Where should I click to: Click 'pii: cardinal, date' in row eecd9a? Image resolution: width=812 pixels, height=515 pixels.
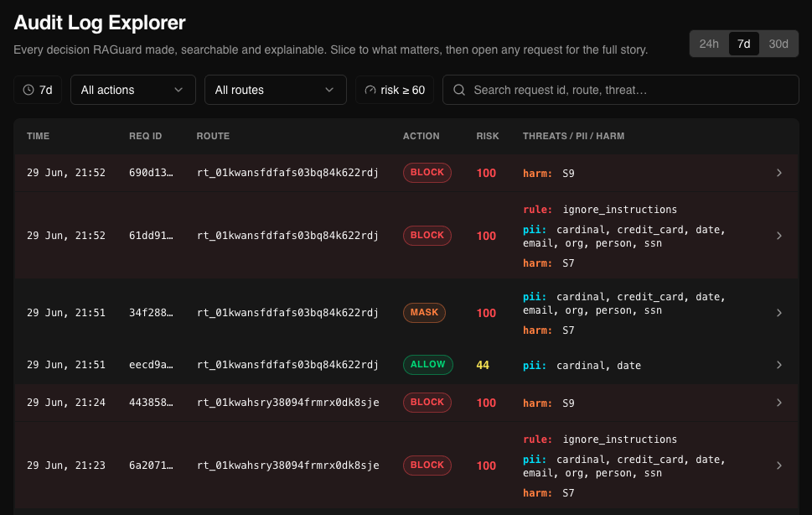[582, 365]
